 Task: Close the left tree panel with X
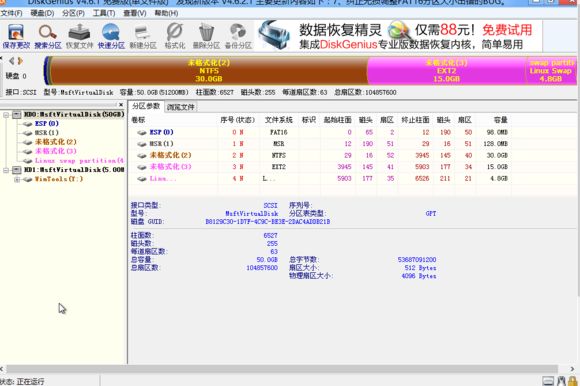[x=121, y=105]
